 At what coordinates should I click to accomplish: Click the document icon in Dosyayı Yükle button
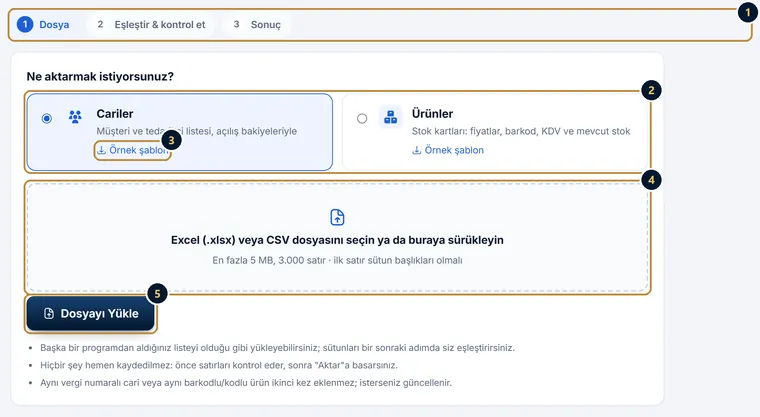point(49,314)
